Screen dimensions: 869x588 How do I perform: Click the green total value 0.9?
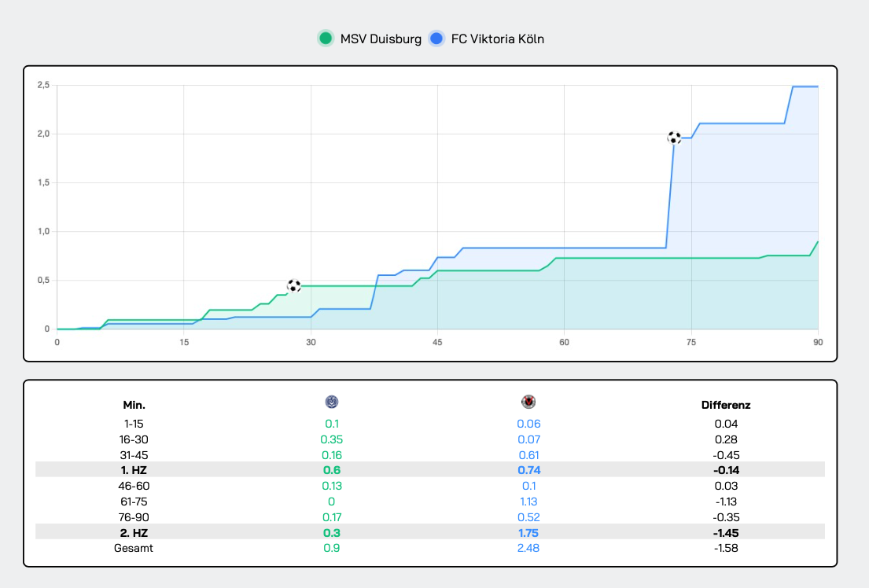(x=331, y=548)
